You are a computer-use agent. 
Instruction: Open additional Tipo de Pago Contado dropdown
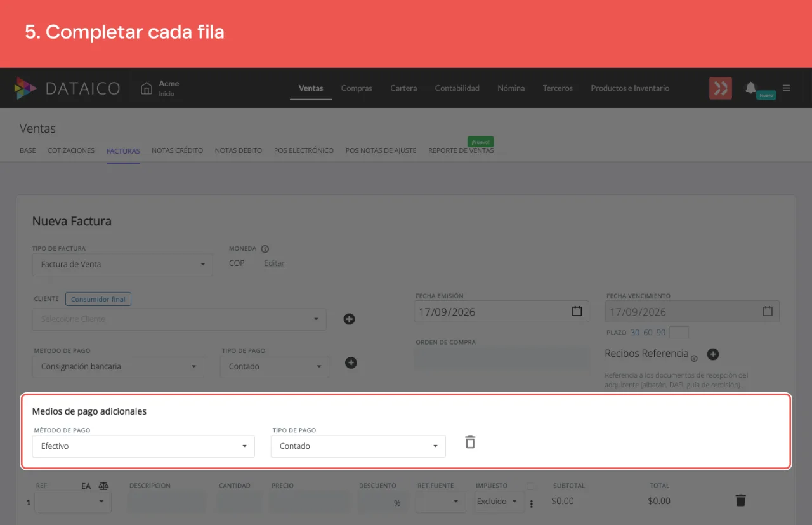(358, 446)
